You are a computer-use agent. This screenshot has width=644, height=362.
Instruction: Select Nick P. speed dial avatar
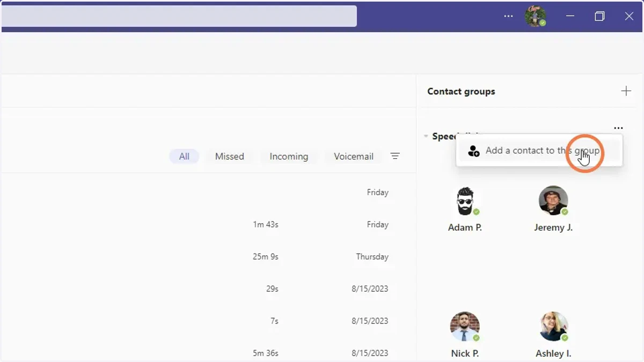point(465,327)
